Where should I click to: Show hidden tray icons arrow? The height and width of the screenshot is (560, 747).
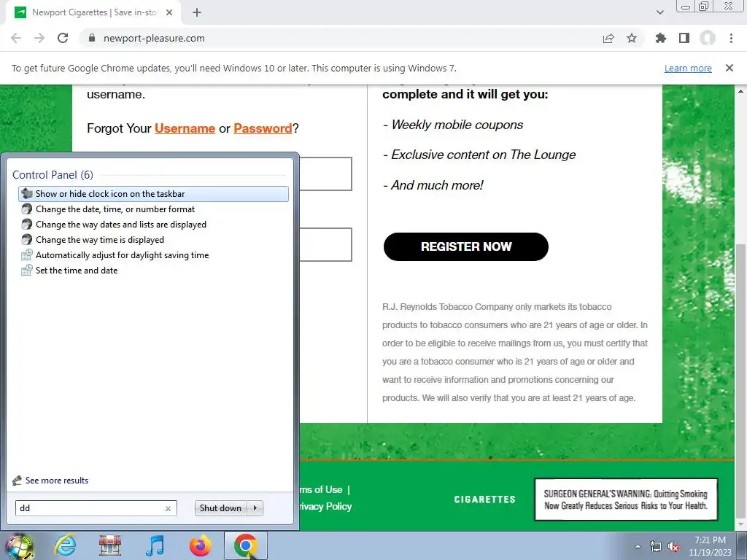click(x=638, y=546)
